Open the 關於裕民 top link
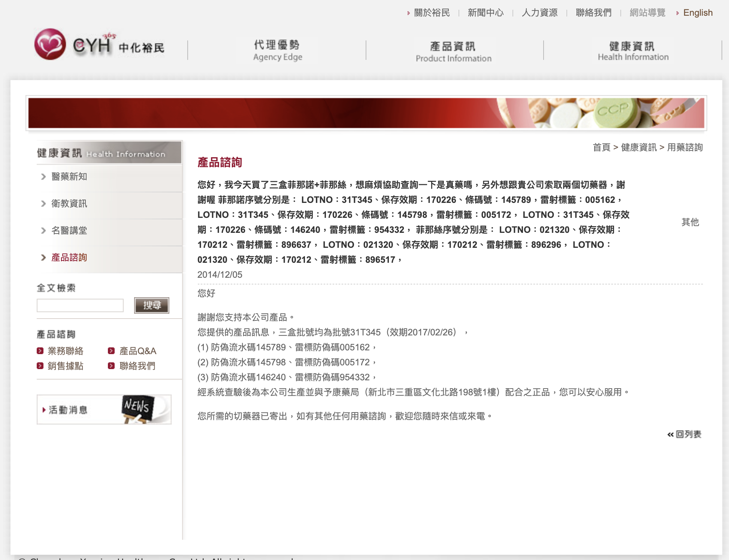The width and height of the screenshot is (729, 560). pyautogui.click(x=432, y=13)
